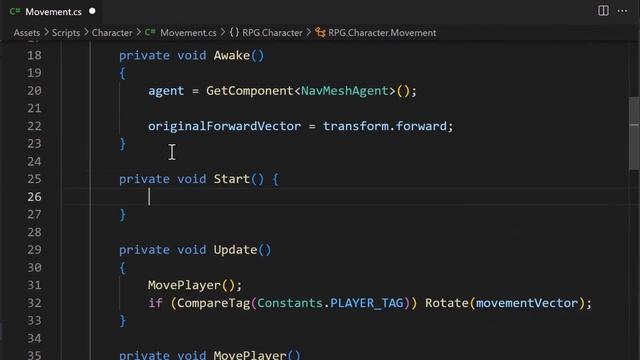Click transform.forward in line 22
Viewport: 640px width, 360px height.
(385, 126)
